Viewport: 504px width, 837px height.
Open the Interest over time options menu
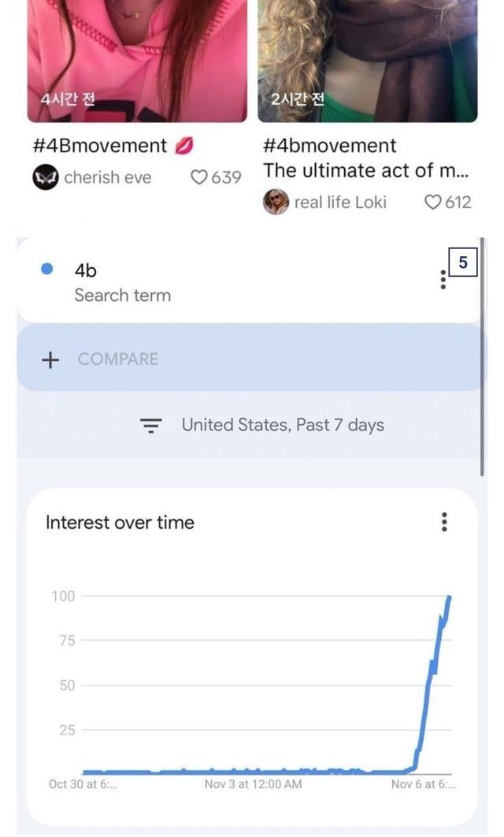[x=444, y=522]
